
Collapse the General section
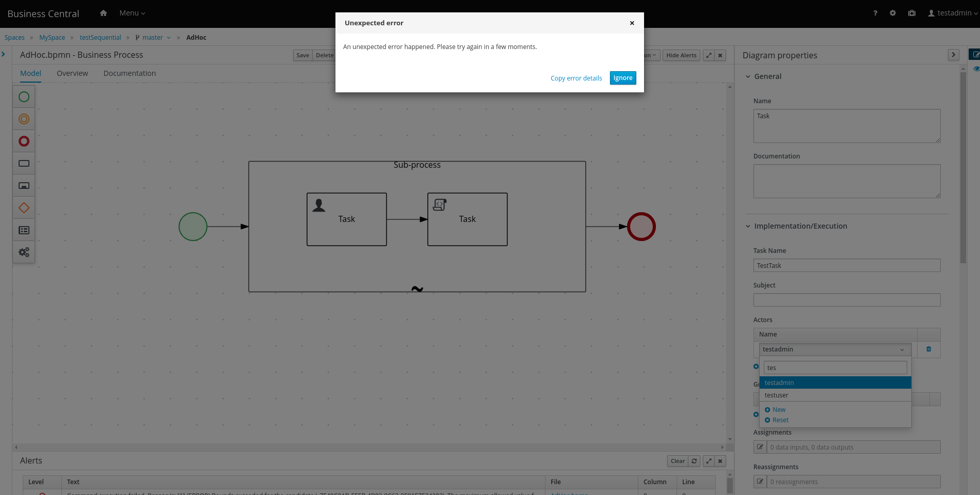(763, 76)
